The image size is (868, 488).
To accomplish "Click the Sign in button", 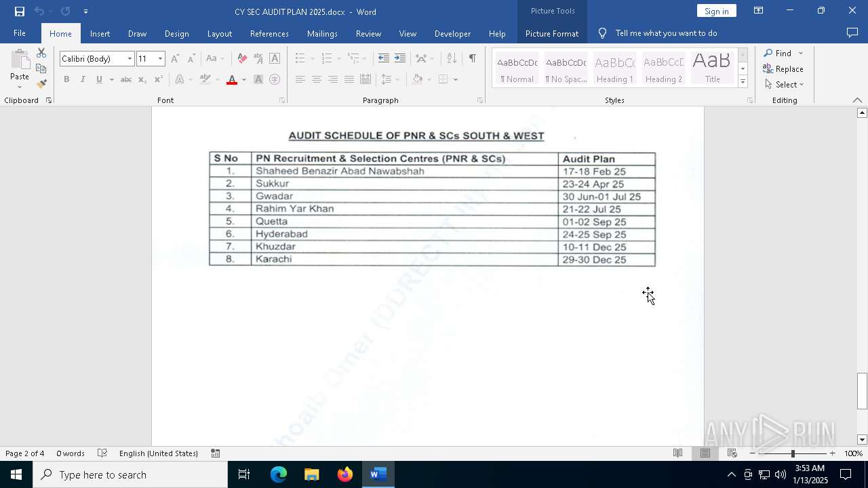I will coord(716,11).
